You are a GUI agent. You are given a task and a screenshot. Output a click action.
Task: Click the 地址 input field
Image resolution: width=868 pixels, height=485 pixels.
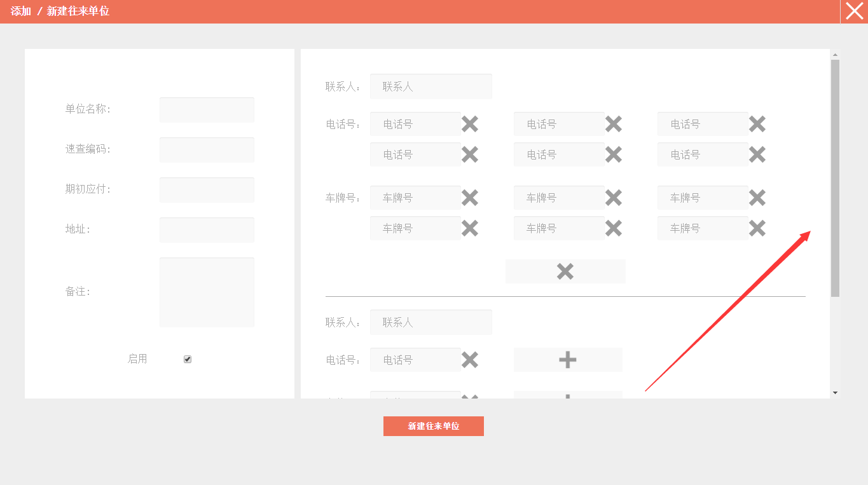tap(207, 230)
